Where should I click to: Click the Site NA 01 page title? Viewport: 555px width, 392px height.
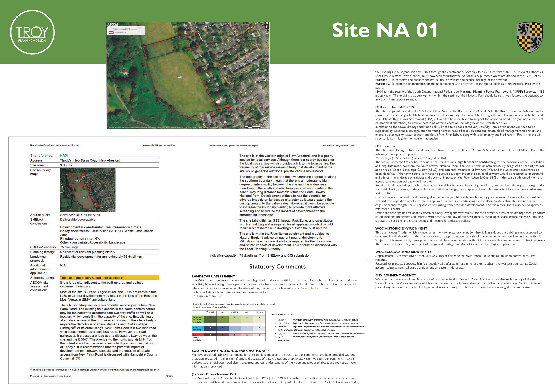385,30
